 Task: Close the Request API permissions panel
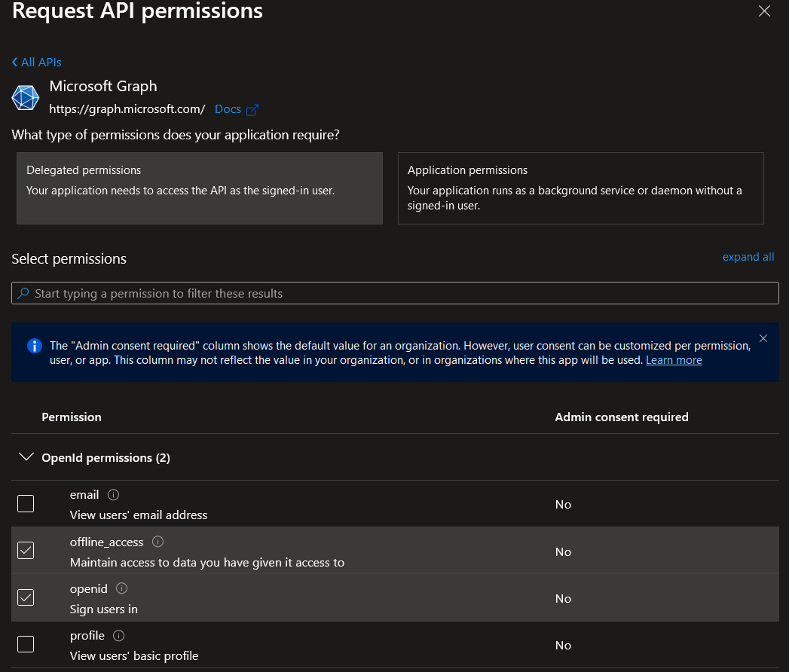pyautogui.click(x=764, y=11)
